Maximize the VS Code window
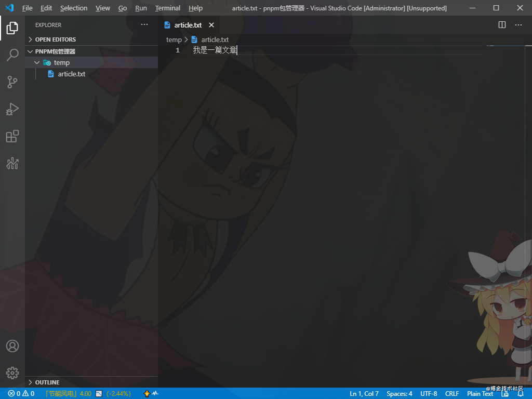Screen dimensions: 532x399 [496, 8]
